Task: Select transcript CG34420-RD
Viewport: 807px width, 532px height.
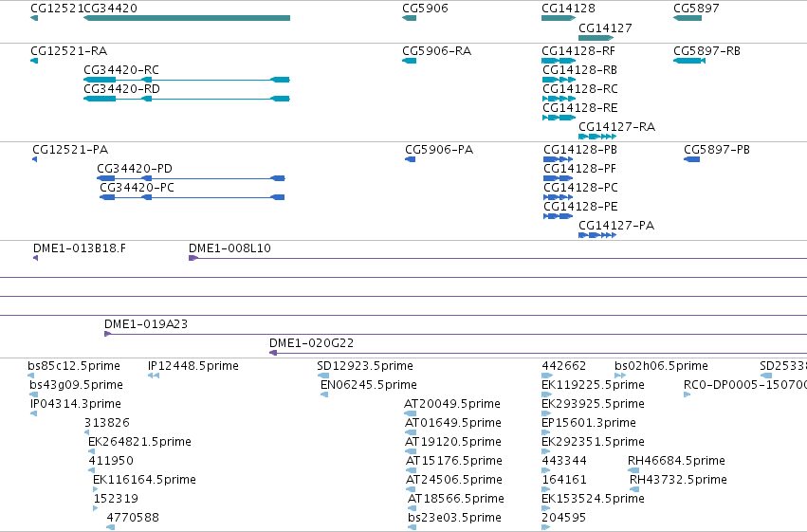Action: pos(186,99)
